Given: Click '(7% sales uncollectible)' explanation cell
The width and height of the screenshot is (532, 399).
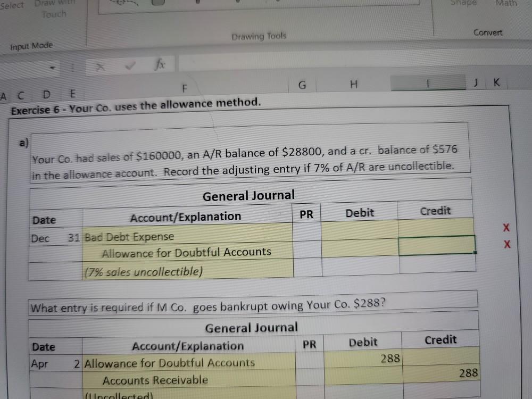Looking at the screenshot, I should (x=188, y=270).
